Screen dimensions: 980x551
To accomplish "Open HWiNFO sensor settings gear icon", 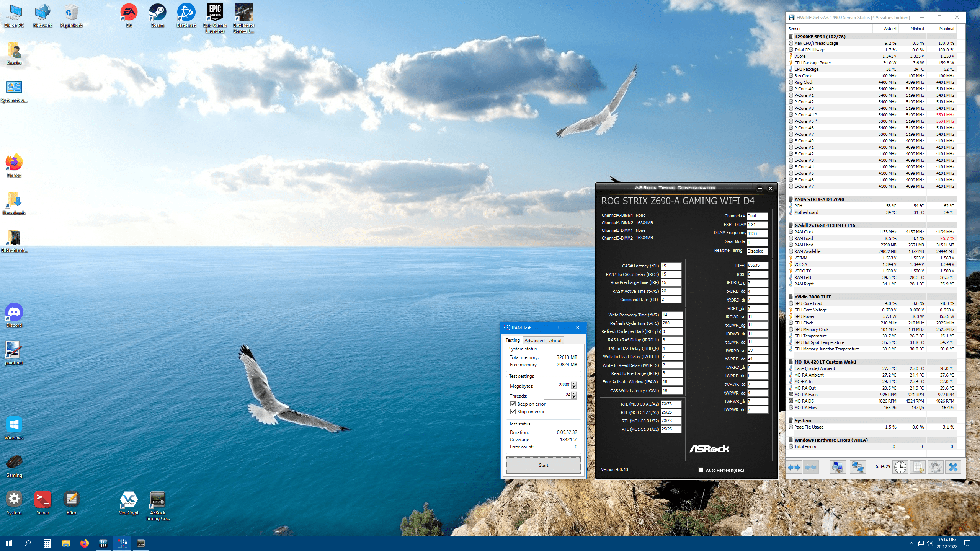I will click(x=935, y=467).
